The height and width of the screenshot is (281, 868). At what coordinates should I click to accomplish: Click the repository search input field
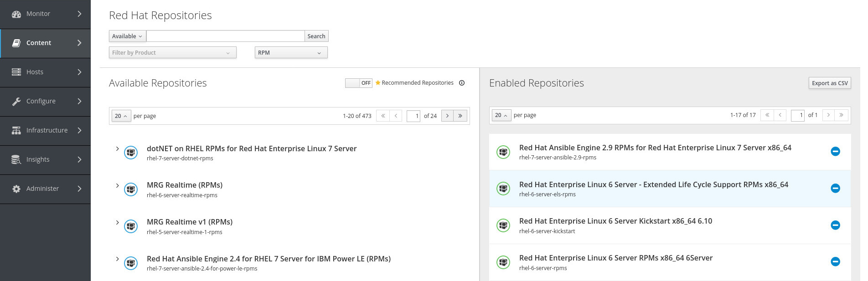click(x=225, y=36)
